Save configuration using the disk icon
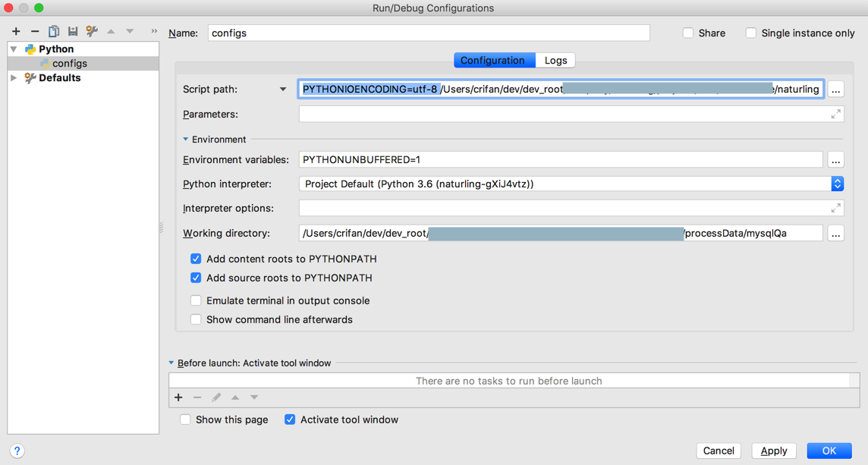Image resolution: width=868 pixels, height=465 pixels. (x=73, y=31)
